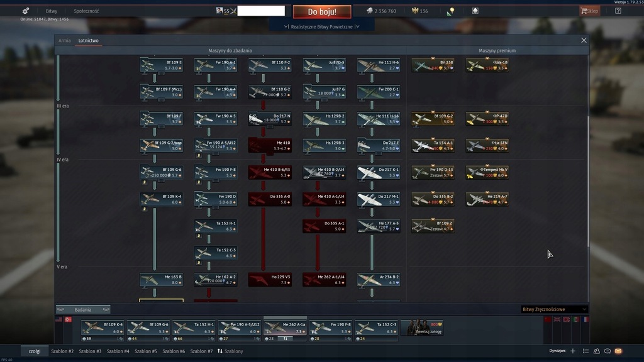This screenshot has width=644, height=362.
Task: Open the orange mail icon
Action: coord(618,351)
